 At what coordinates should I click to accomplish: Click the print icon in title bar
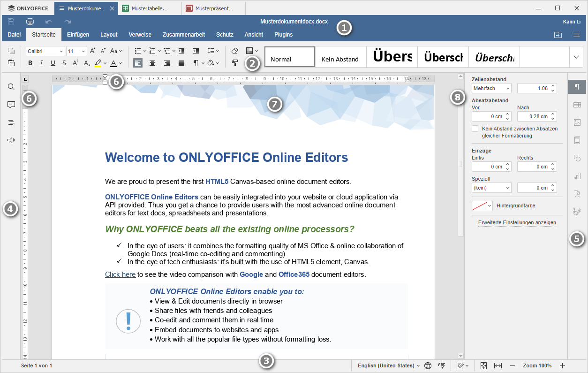[30, 22]
